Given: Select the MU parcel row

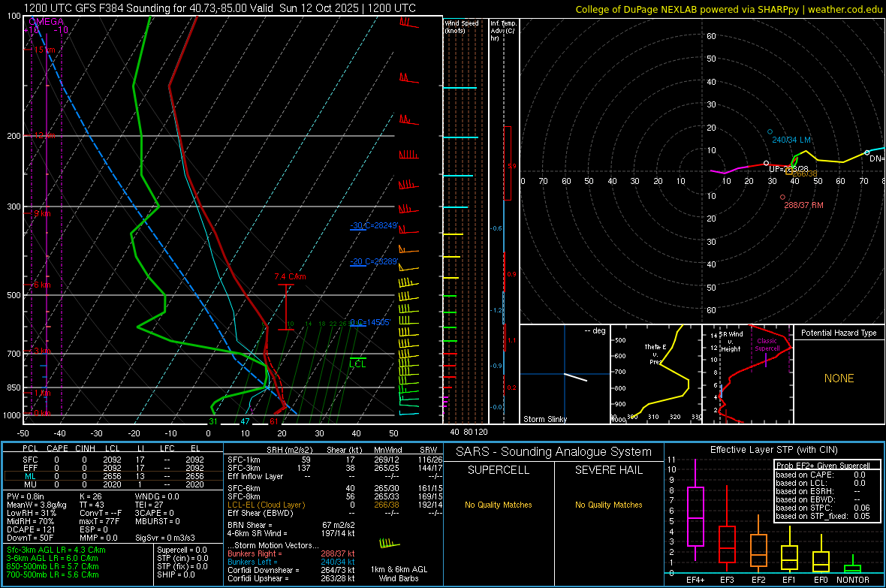Looking at the screenshot, I should click(x=113, y=484).
